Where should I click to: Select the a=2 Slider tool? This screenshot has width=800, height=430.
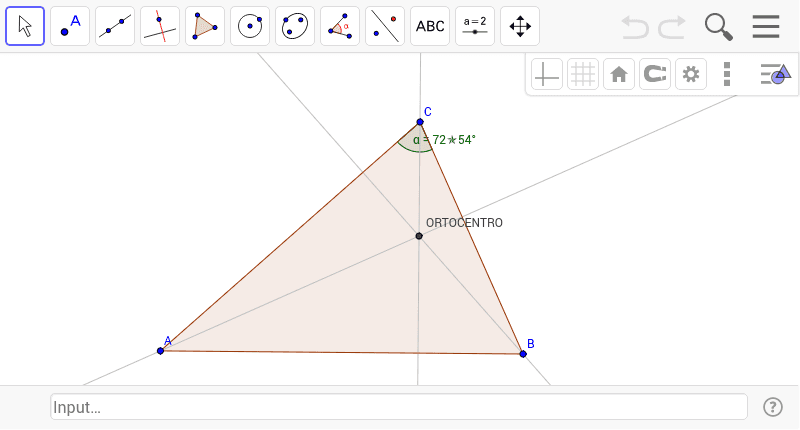coord(475,26)
